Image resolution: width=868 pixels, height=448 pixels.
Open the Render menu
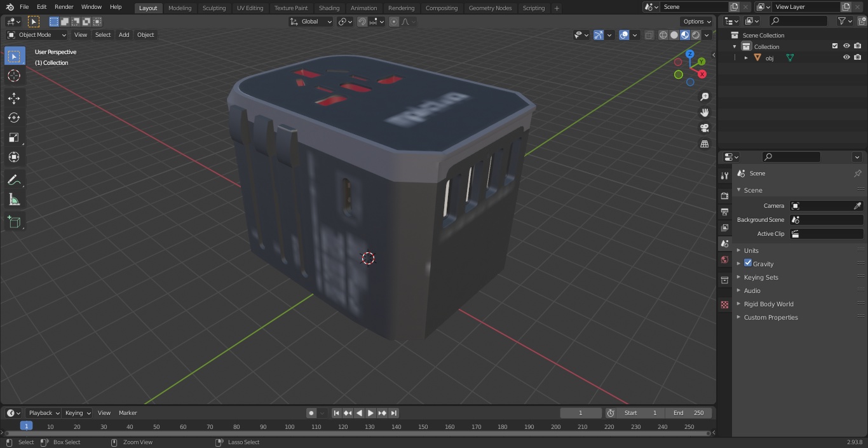[64, 7]
